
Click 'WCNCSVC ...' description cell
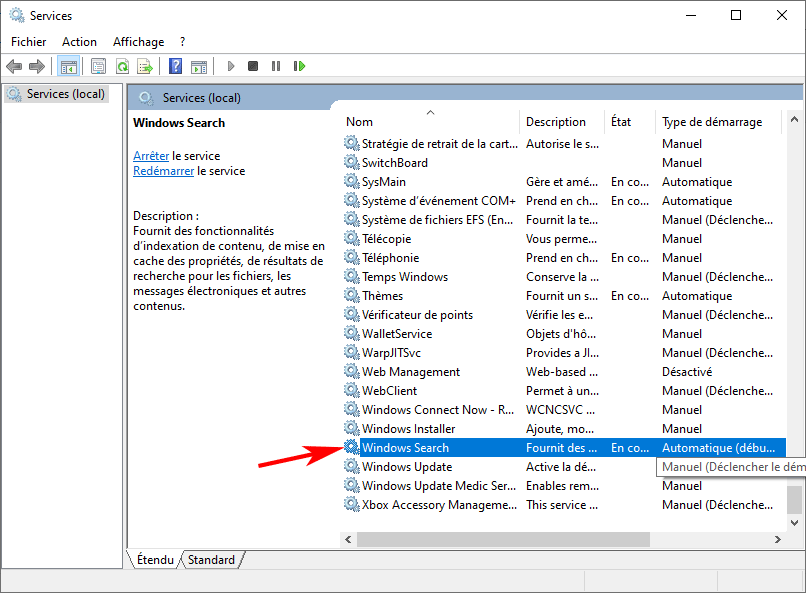click(x=560, y=410)
